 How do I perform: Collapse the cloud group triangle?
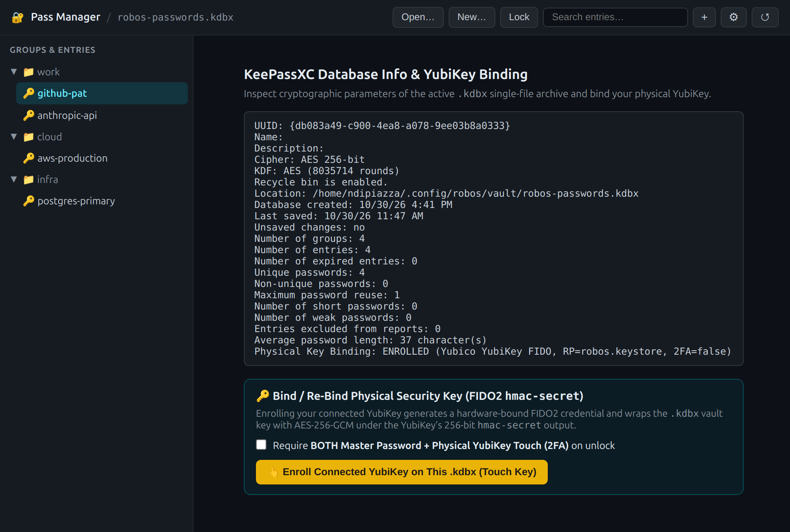coord(14,137)
